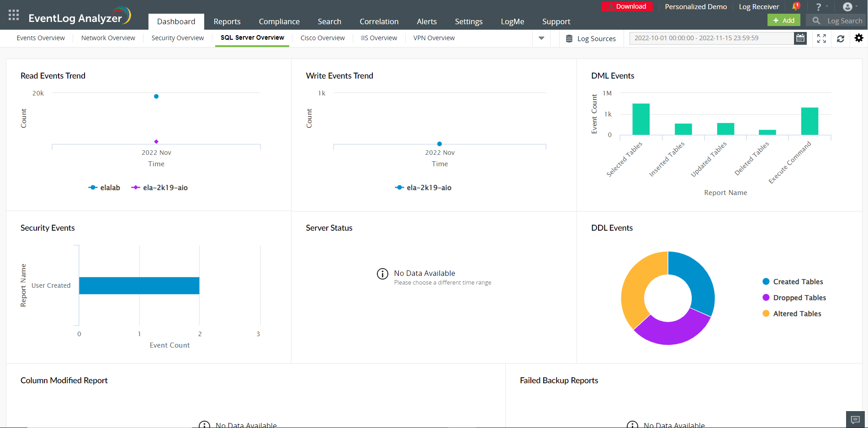Image resolution: width=868 pixels, height=428 pixels.
Task: Open the Search tab
Action: [x=329, y=21]
